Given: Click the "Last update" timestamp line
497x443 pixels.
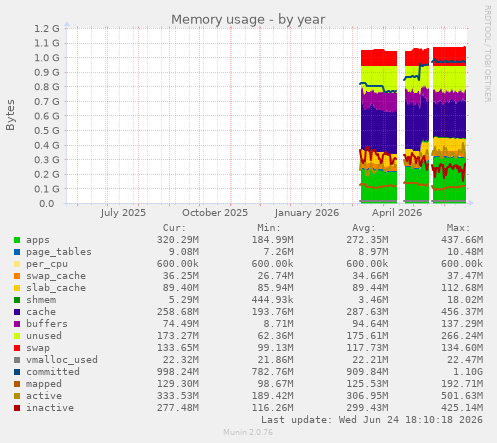Looking at the screenshot, I should pyautogui.click(x=372, y=420).
